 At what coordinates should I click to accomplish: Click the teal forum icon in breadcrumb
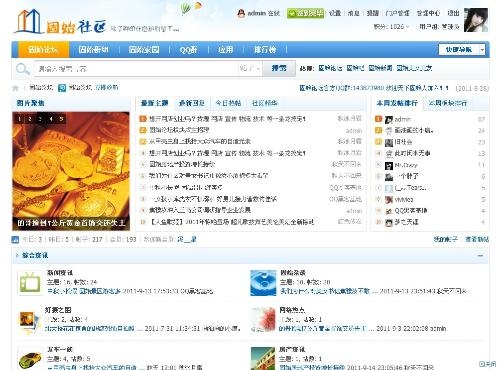pos(62,88)
